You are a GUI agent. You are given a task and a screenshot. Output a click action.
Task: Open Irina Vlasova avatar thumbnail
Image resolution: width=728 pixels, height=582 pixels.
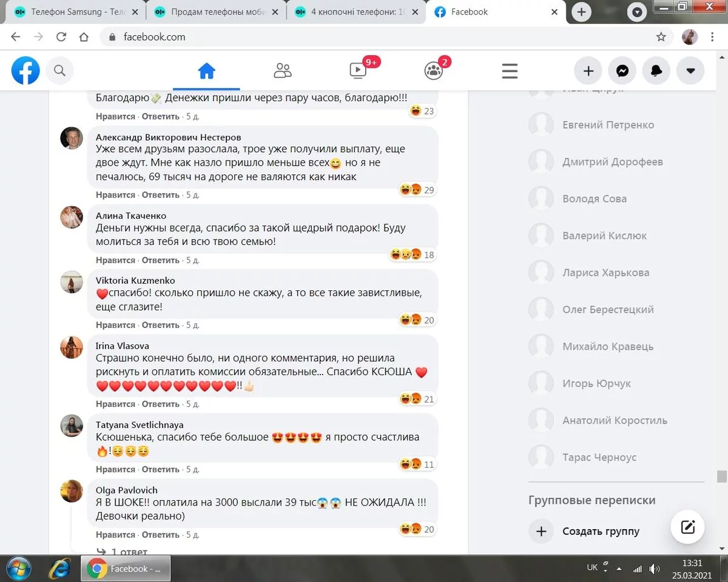coord(72,347)
